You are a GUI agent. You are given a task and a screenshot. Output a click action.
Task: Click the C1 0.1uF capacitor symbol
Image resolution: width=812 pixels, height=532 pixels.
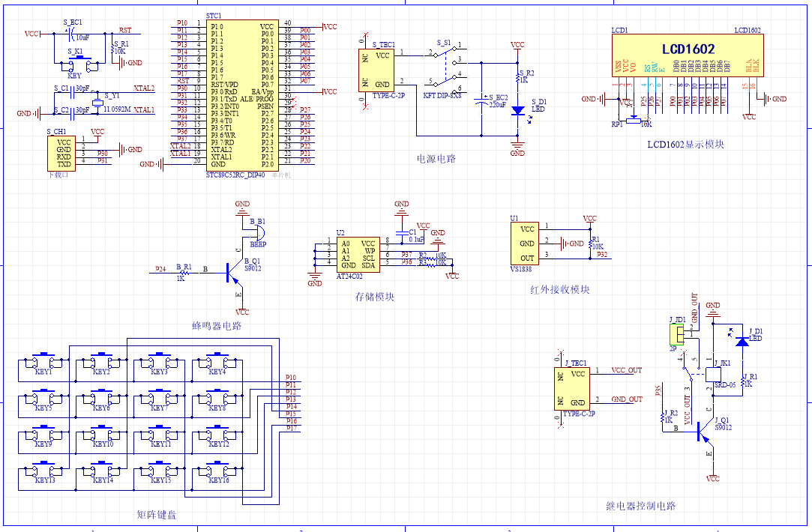coord(401,234)
